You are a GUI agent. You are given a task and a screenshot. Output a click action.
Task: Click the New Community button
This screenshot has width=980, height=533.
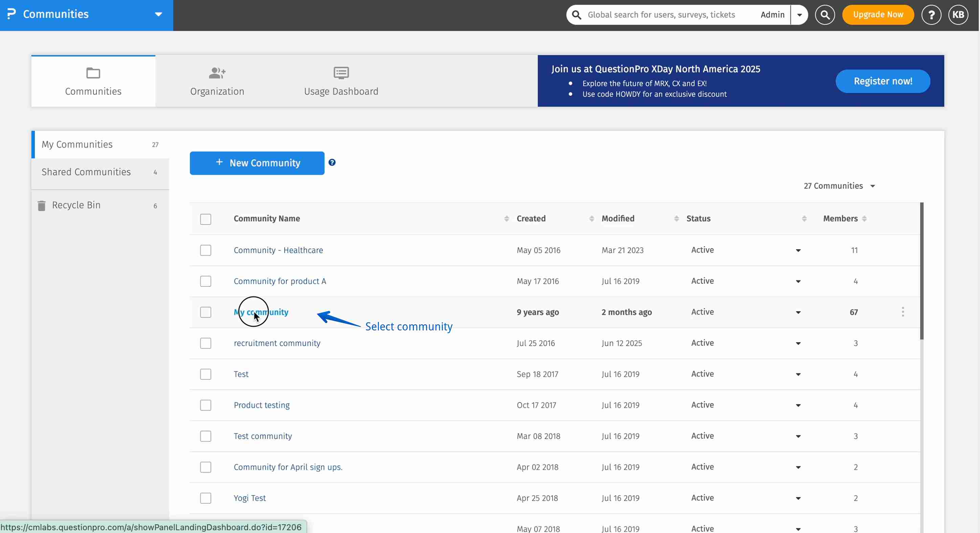point(257,163)
